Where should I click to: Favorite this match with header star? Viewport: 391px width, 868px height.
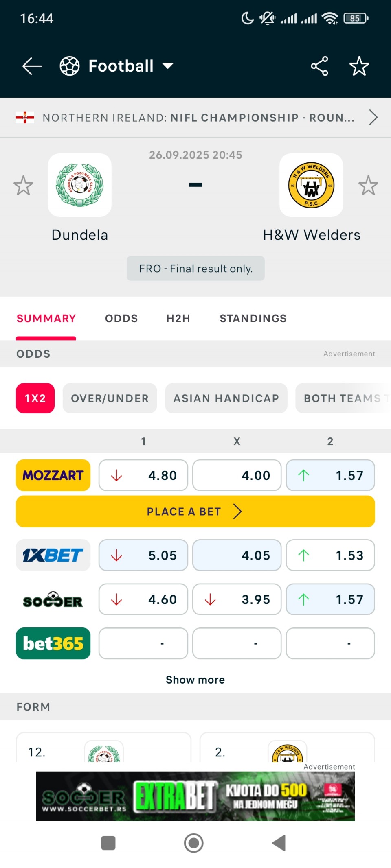(359, 66)
